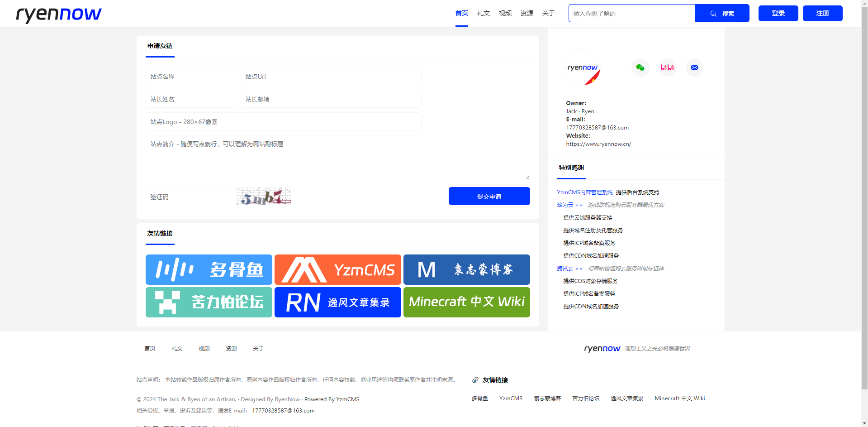Click the email envelope icon
This screenshot has width=868, height=427.
(694, 67)
